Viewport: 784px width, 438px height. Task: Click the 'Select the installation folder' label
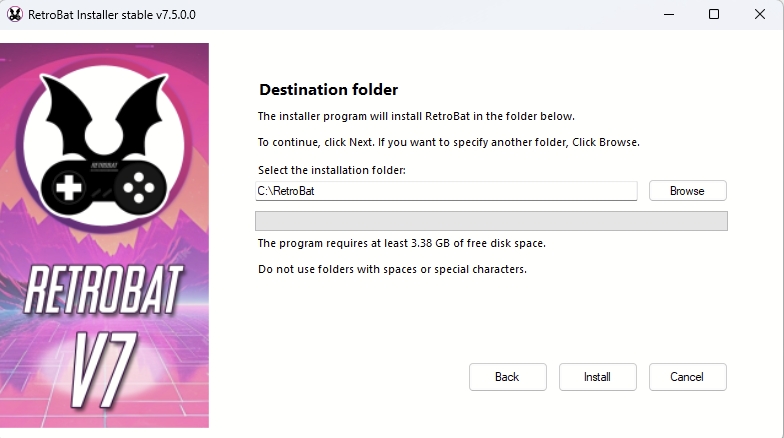[331, 170]
